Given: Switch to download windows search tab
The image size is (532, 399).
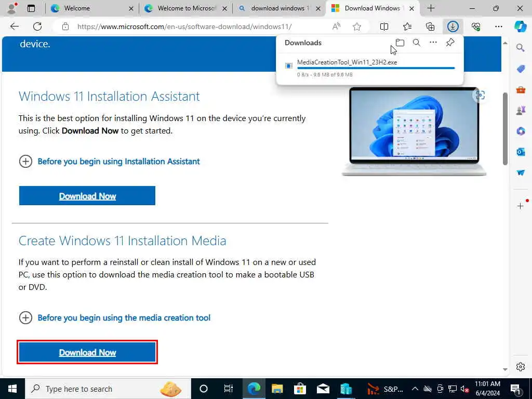Looking at the screenshot, I should pos(279,8).
